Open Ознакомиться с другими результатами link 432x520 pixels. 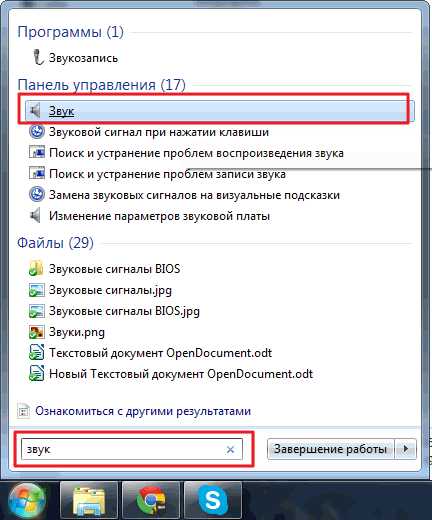pos(143,411)
